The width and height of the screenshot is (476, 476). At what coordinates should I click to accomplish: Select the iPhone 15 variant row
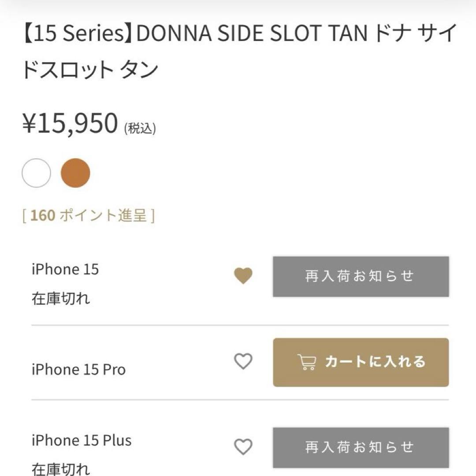[x=65, y=269]
